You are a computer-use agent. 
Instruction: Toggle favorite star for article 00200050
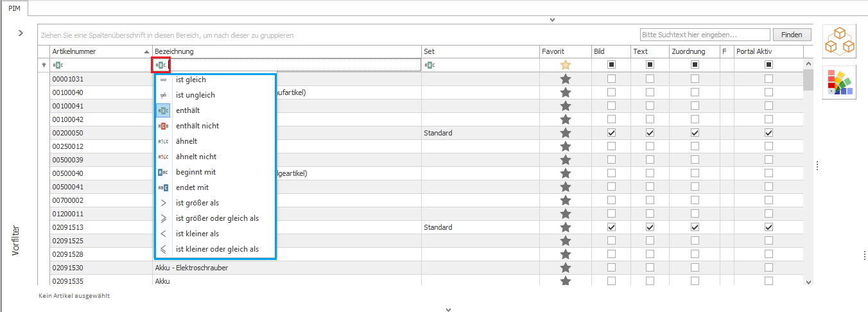(565, 133)
